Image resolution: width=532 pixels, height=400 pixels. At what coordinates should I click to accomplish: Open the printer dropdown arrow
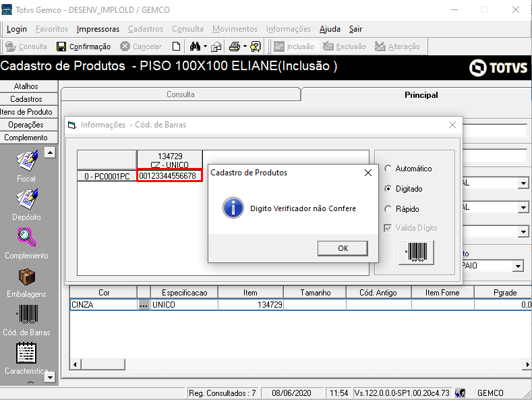point(245,46)
